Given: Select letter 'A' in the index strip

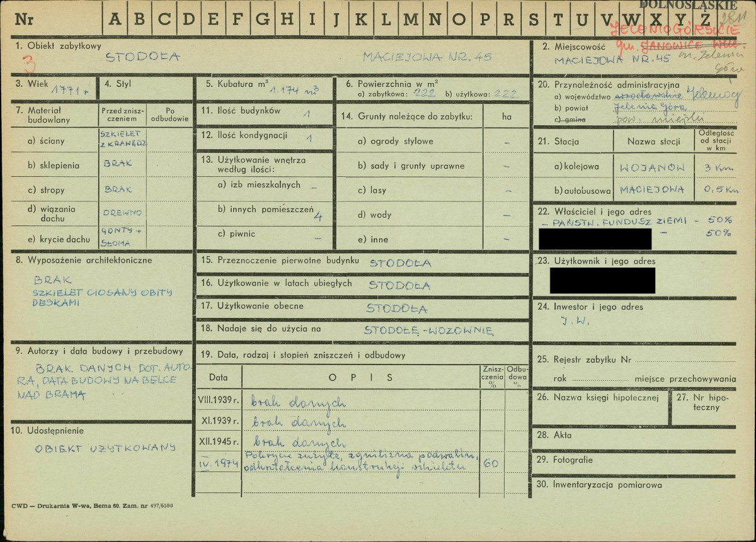Looking at the screenshot, I should [x=115, y=19].
